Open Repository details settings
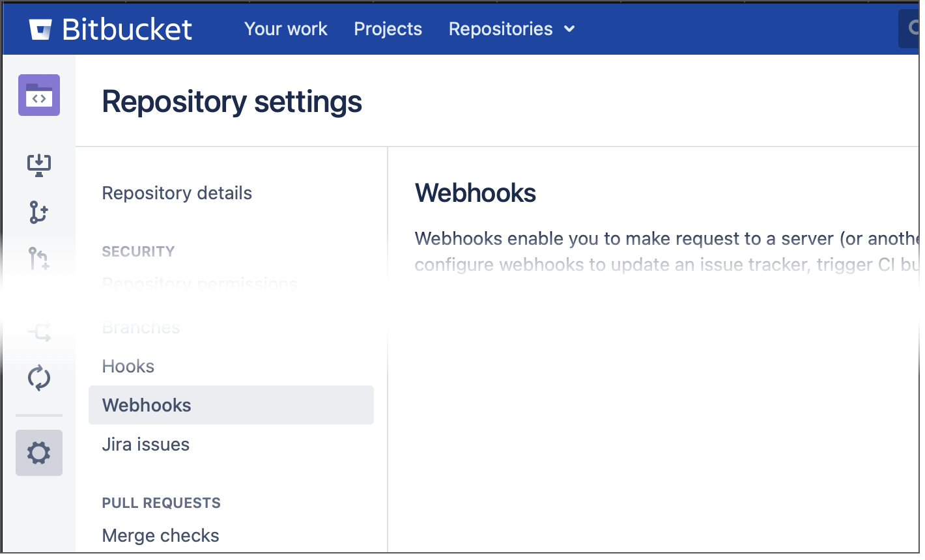This screenshot has width=925, height=560. 177,193
